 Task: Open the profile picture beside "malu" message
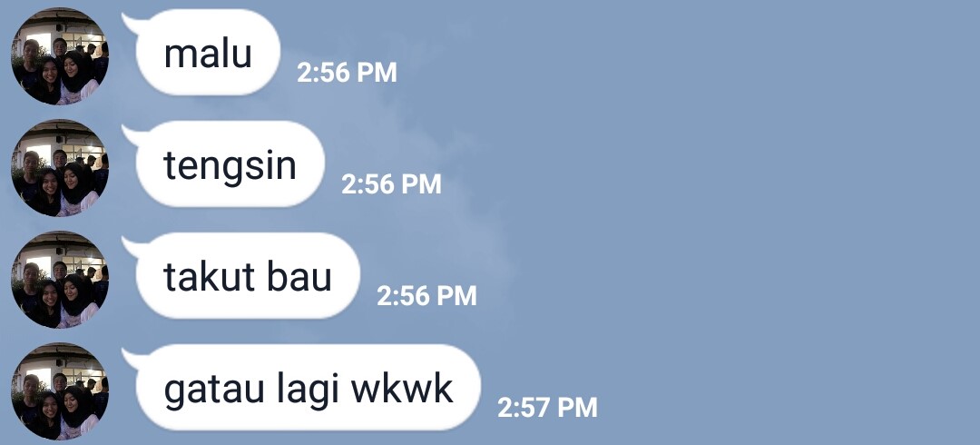60,55
